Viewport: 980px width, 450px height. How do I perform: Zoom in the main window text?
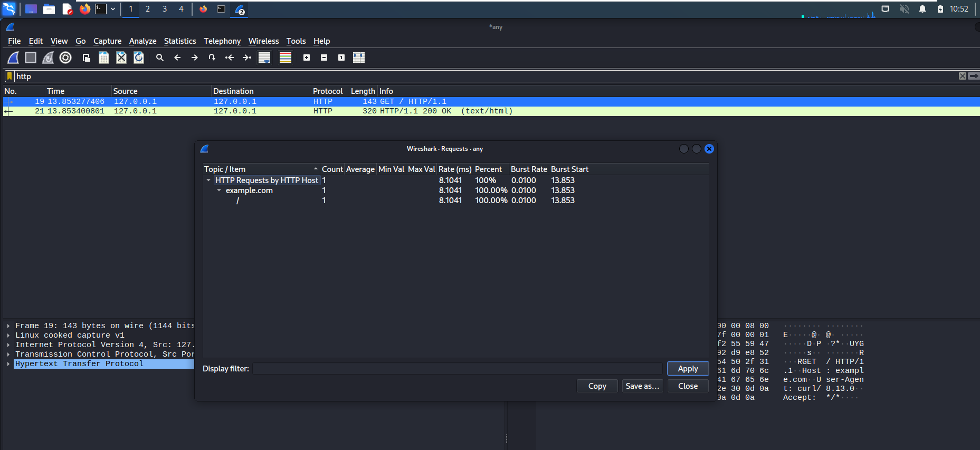pos(307,58)
